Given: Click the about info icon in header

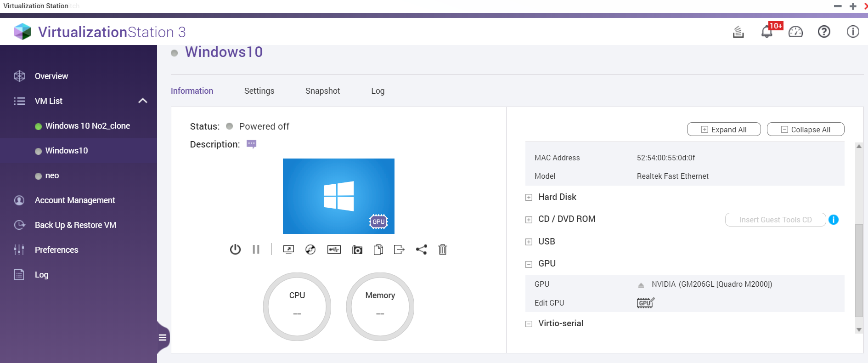Looking at the screenshot, I should point(853,32).
